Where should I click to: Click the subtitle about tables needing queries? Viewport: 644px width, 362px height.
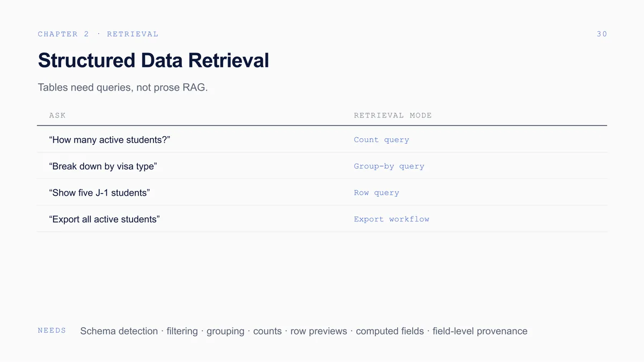[x=122, y=87]
